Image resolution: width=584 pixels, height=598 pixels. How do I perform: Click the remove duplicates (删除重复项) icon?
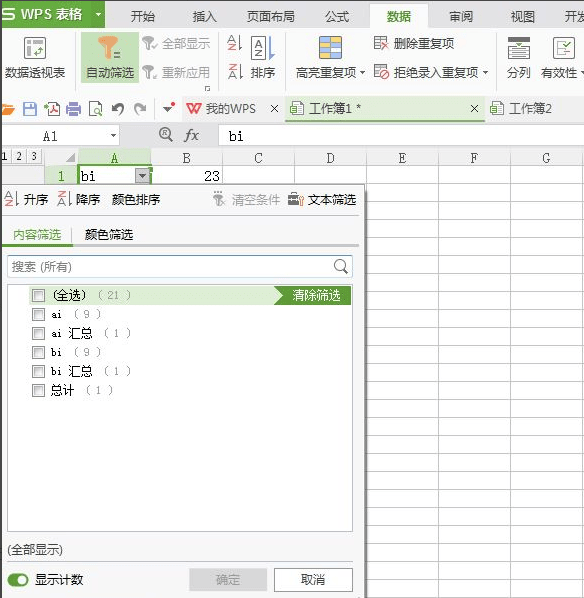(x=380, y=43)
